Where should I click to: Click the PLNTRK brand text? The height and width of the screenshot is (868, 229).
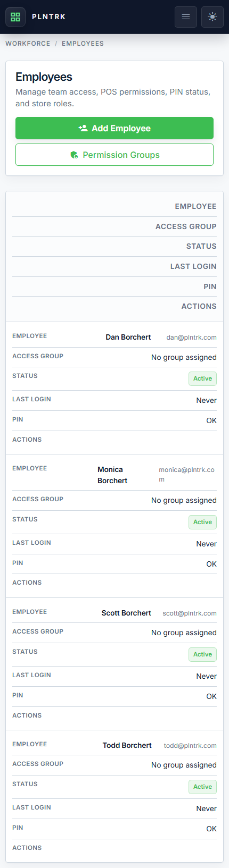point(49,16)
